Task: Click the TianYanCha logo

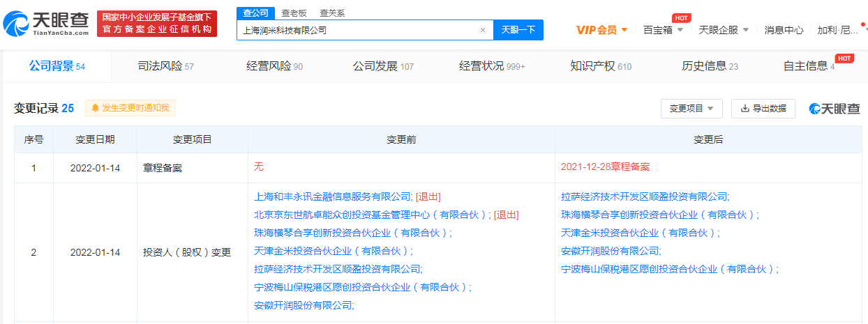Action: pos(47,24)
